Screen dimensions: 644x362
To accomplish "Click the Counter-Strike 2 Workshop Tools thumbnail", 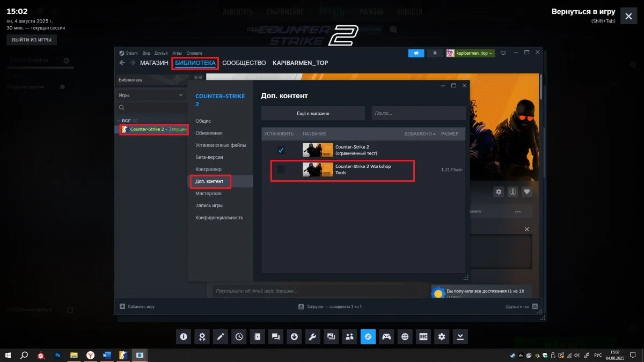I will click(x=318, y=170).
